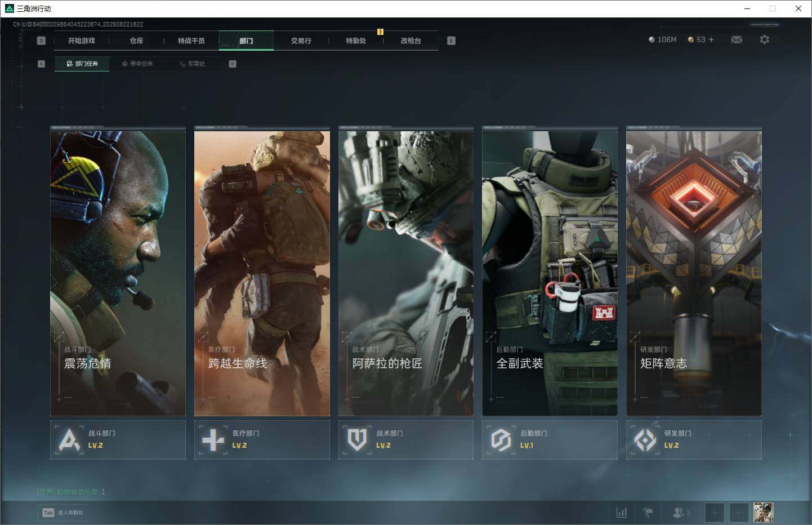
Task: Open the 矩阵意志 research department card
Action: pyautogui.click(x=694, y=271)
